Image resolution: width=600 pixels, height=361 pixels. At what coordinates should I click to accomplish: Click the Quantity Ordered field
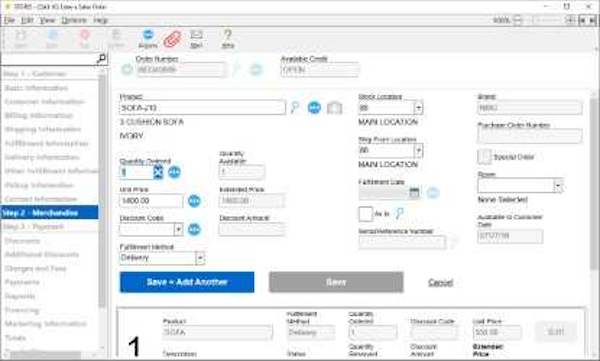(x=137, y=172)
